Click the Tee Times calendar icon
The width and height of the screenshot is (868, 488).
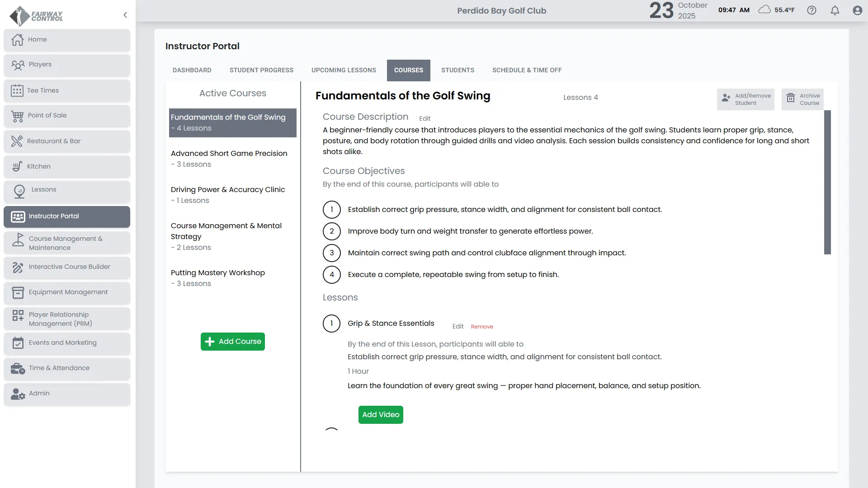[17, 91]
